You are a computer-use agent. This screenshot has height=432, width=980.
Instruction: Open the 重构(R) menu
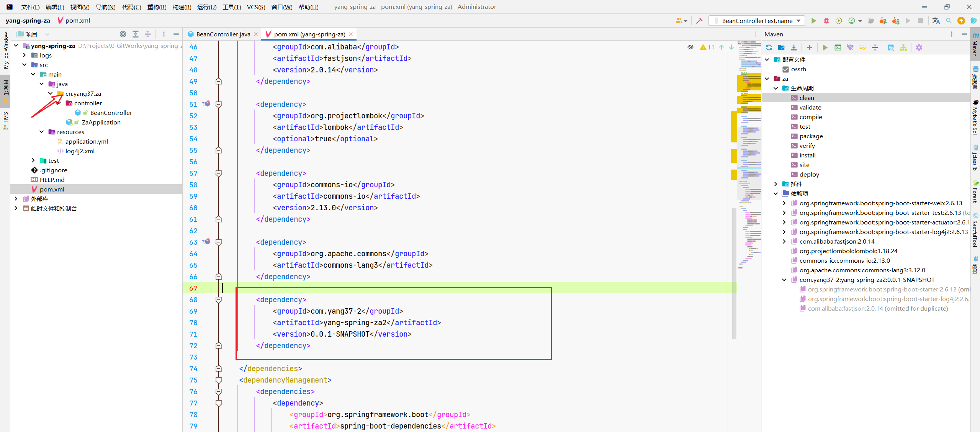[157, 7]
